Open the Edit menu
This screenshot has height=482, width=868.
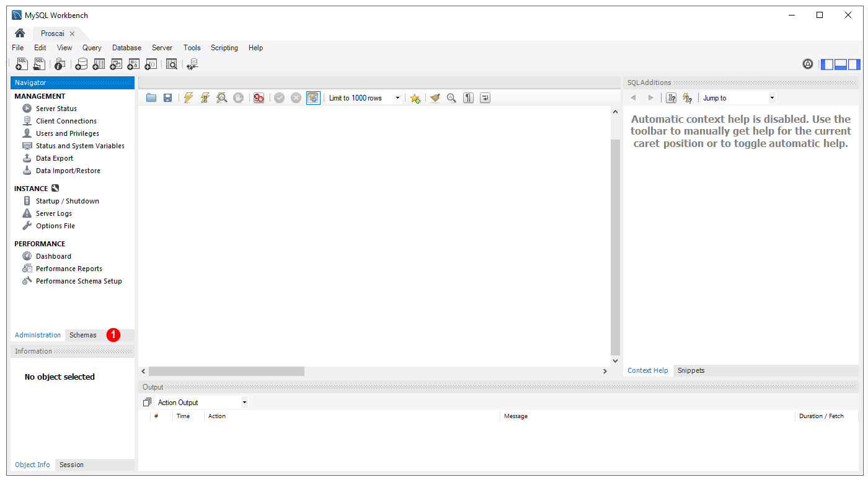click(x=40, y=48)
